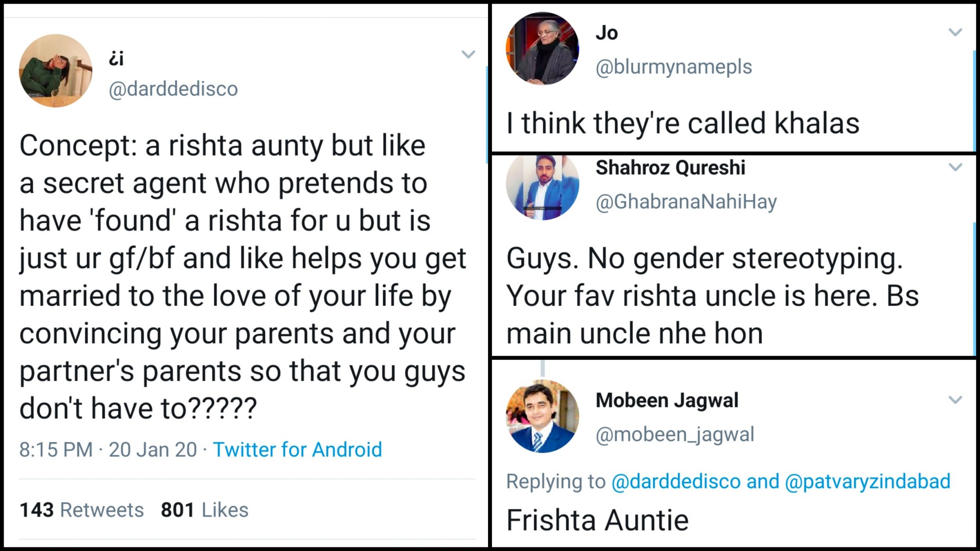Click the @blurmynamepls handle

(x=674, y=67)
